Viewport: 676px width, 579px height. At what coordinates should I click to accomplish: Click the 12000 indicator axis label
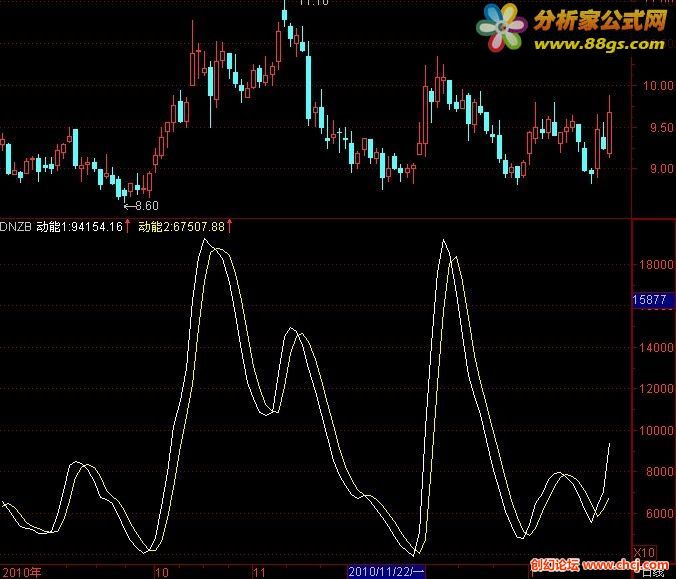pyautogui.click(x=656, y=389)
